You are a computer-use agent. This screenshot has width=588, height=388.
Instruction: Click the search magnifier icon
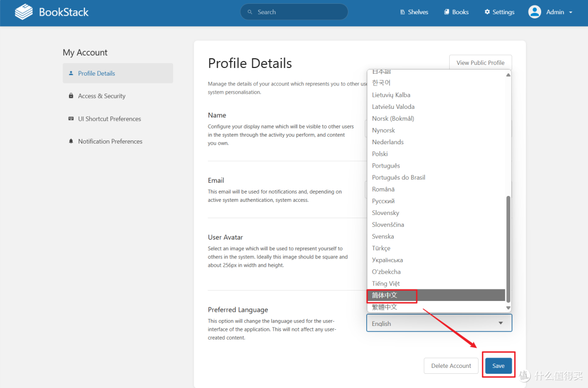pos(250,12)
